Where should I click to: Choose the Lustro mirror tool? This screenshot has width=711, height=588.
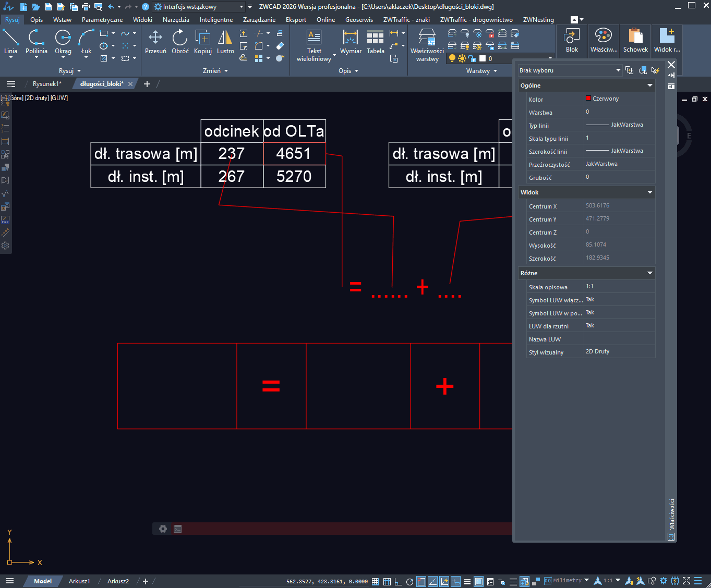[x=225, y=41]
